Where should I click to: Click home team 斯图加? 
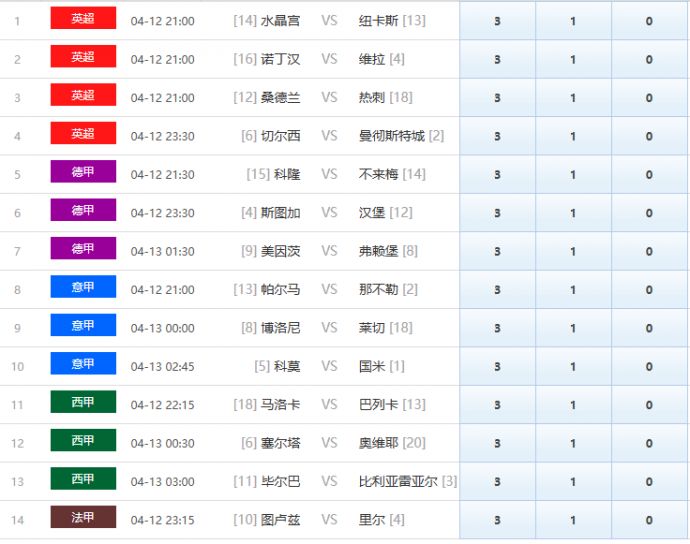(280, 213)
